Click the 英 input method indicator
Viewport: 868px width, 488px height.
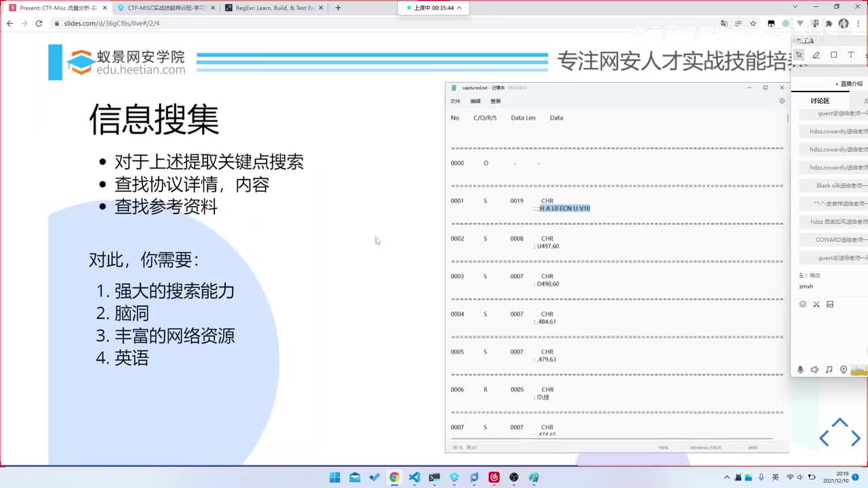point(775,477)
